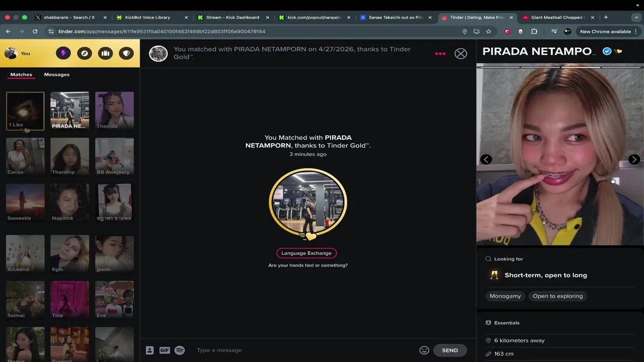The width and height of the screenshot is (644, 362).
Task: Click the address bar URL
Action: pos(162,31)
